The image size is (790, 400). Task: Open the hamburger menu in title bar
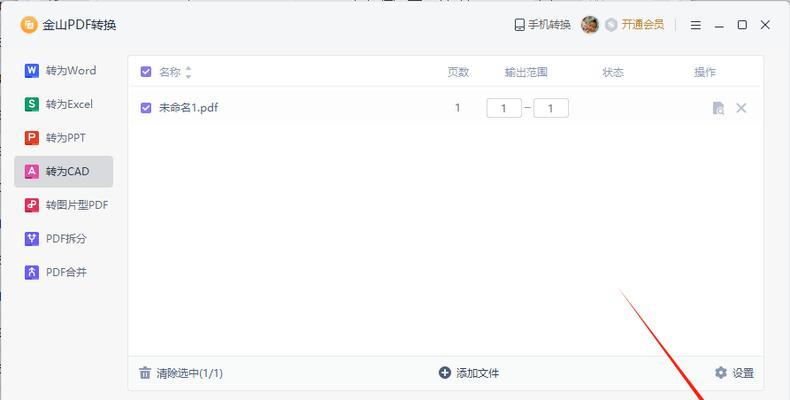click(696, 25)
